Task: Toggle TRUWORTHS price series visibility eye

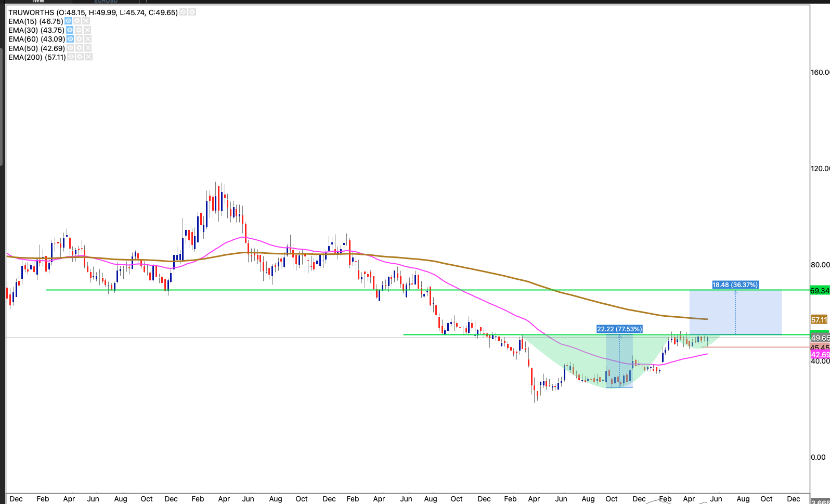Action: tap(183, 12)
